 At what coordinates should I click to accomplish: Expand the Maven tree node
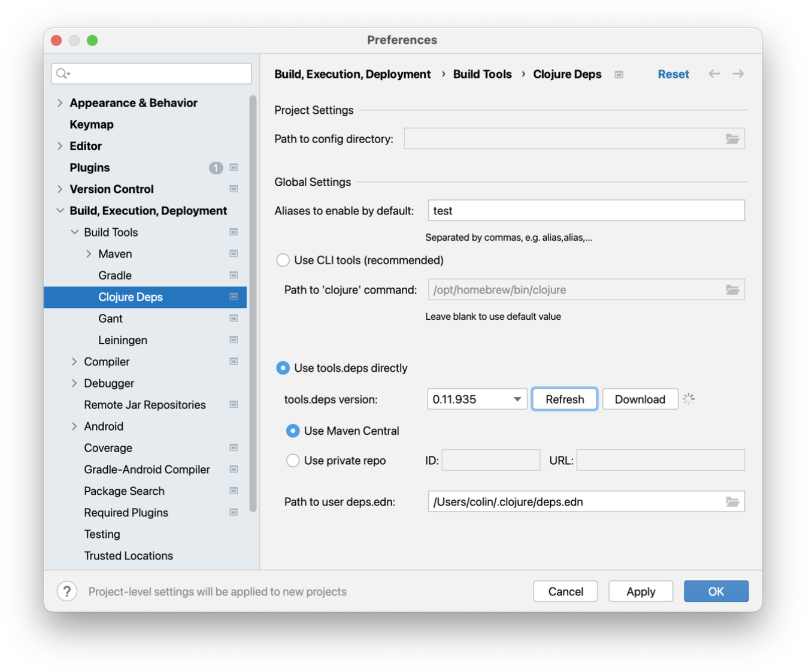coord(89,254)
